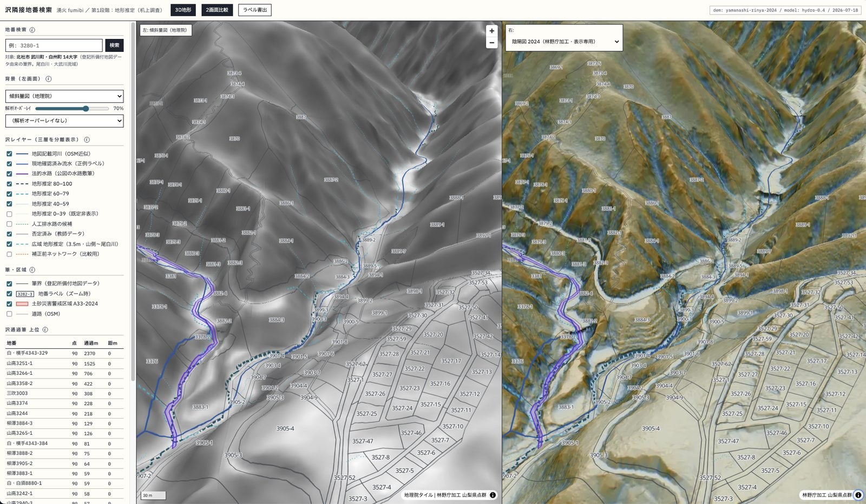Toggle 土砂災害警戒区域 A33-2024 checkbox
Image resolution: width=866 pixels, height=504 pixels.
click(9, 304)
